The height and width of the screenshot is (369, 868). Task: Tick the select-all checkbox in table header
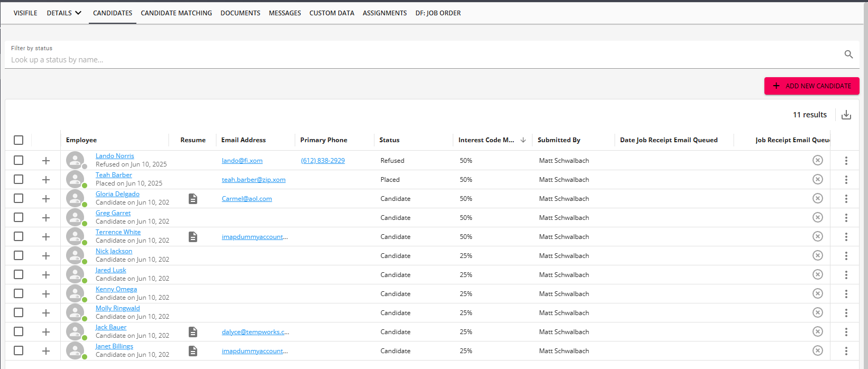(19, 140)
